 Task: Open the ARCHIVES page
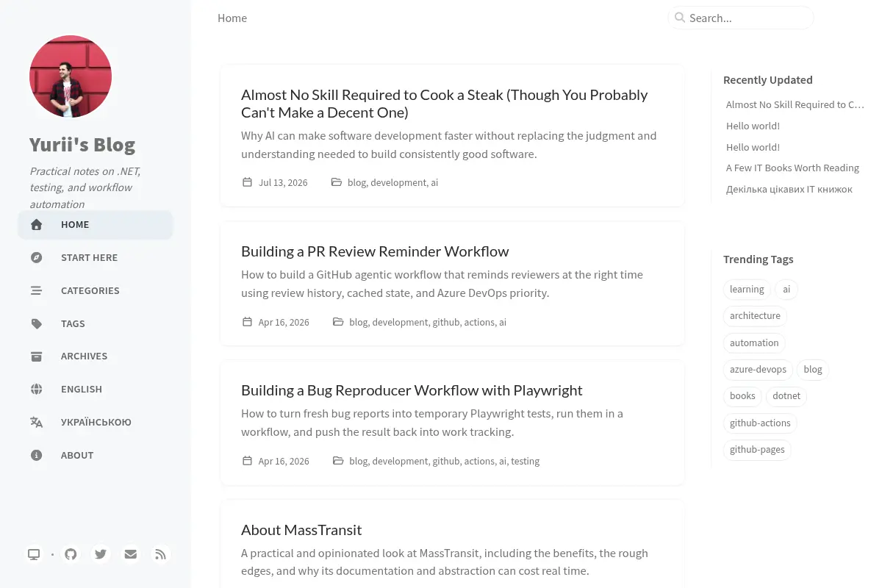96,356
